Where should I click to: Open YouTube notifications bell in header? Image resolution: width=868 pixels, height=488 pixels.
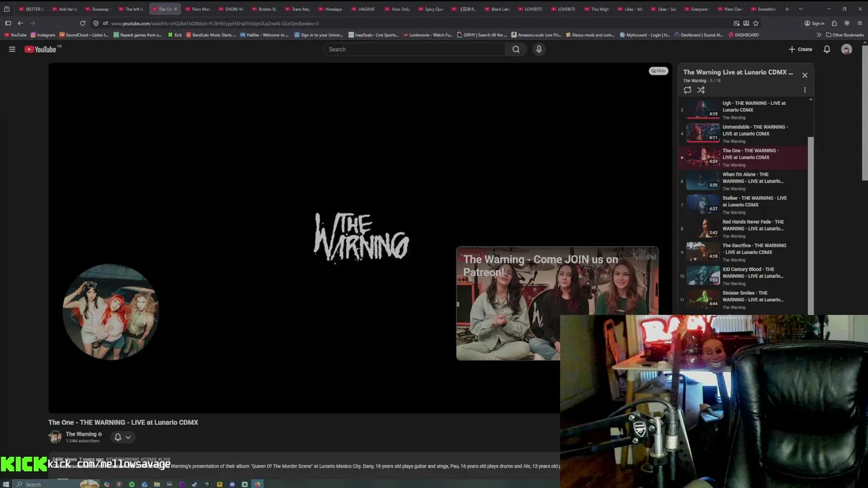(827, 49)
